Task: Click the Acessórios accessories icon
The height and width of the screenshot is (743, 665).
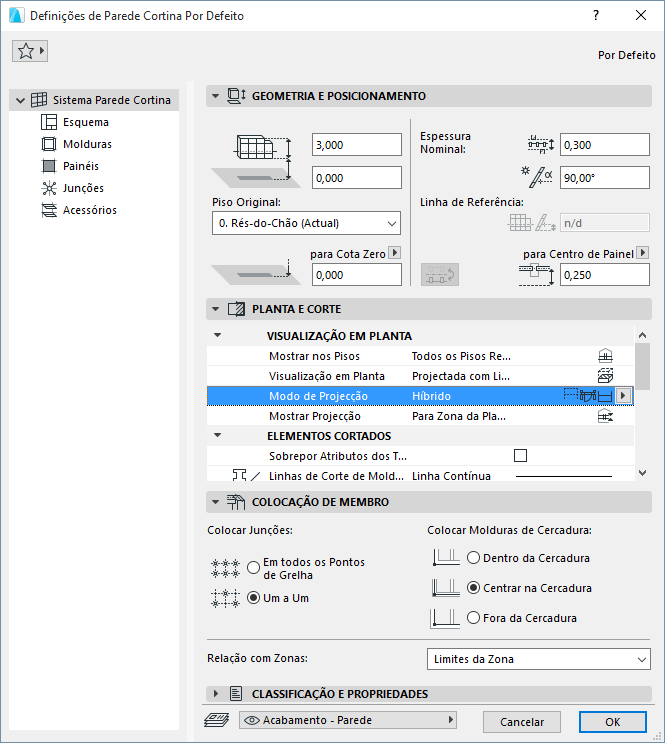Action: (49, 210)
